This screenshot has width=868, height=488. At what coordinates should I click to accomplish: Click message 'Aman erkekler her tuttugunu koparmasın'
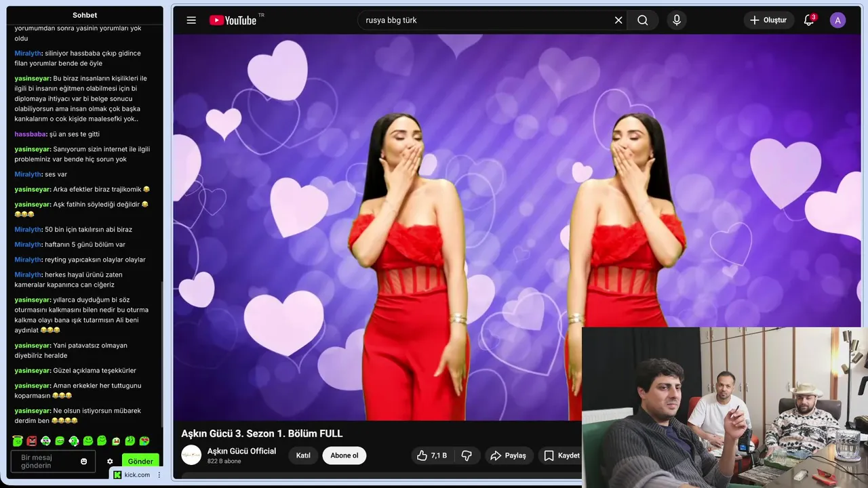pyautogui.click(x=78, y=390)
